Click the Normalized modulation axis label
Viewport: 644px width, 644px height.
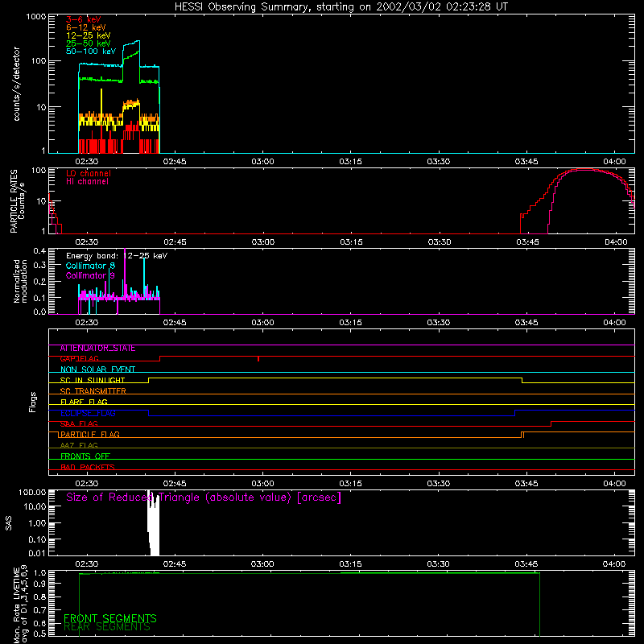pos(20,281)
